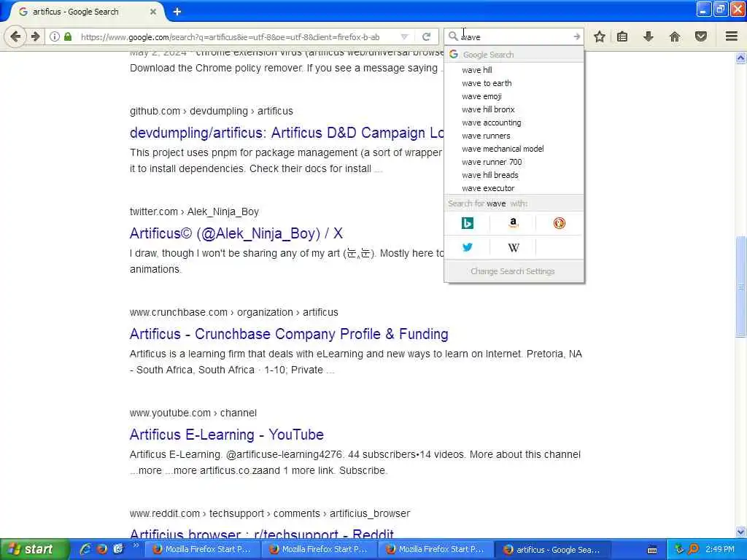Open site information icon in address bar
The height and width of the screenshot is (560, 747).
pos(55,36)
